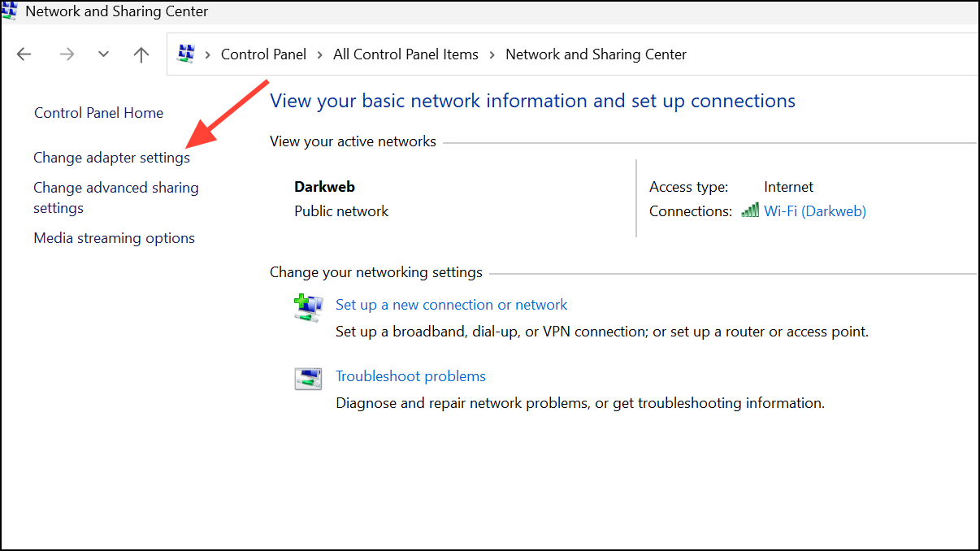Click the Troubleshoot problems monitor icon
980x551 pixels.
click(x=308, y=379)
